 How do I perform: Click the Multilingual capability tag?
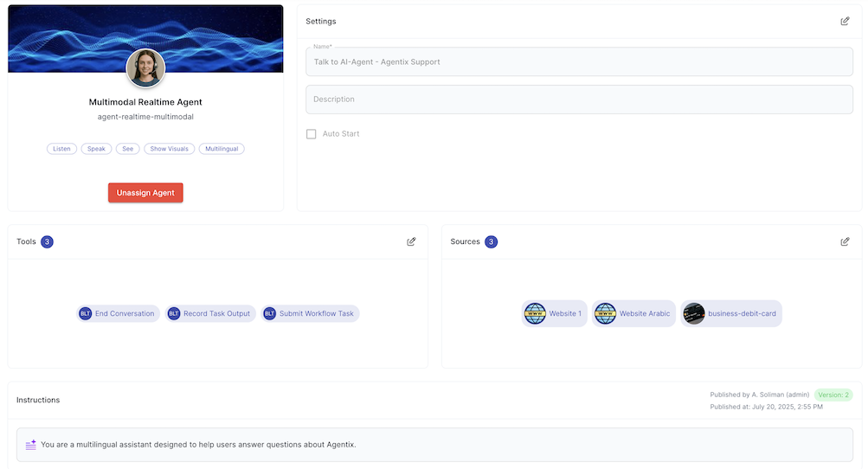tap(222, 148)
